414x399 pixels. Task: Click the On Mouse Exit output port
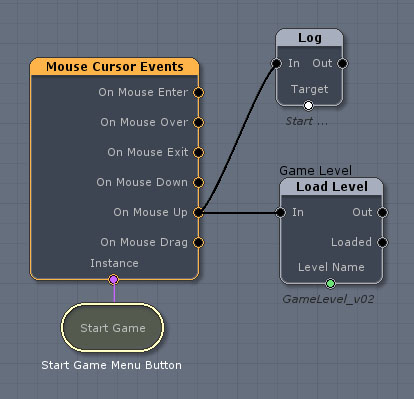pos(198,152)
